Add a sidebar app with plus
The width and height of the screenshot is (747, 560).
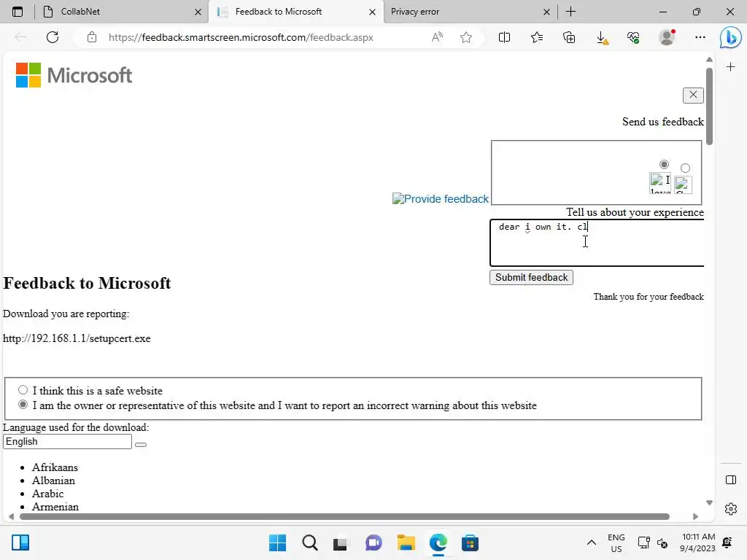(x=730, y=67)
